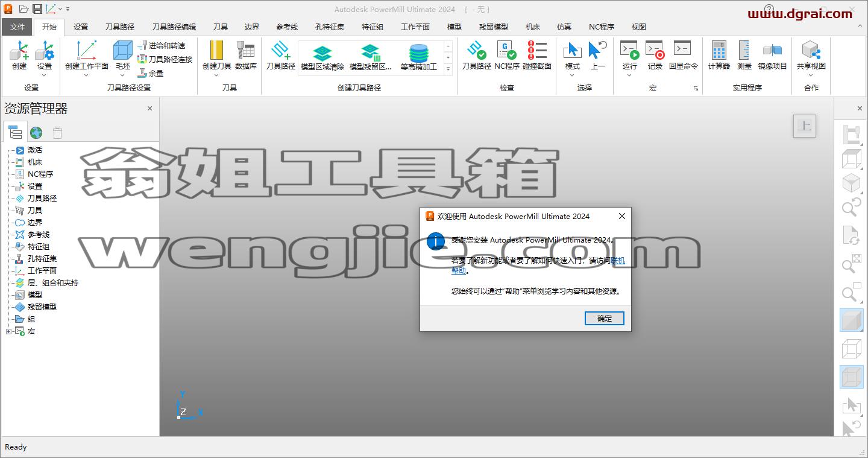868x458 pixels.
Task: Select 等高精加工 strategy icon
Action: 418,53
